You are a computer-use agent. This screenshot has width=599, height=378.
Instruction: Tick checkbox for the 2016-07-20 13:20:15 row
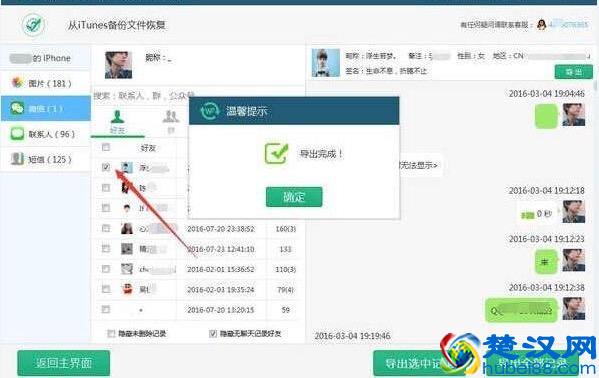pyautogui.click(x=106, y=309)
